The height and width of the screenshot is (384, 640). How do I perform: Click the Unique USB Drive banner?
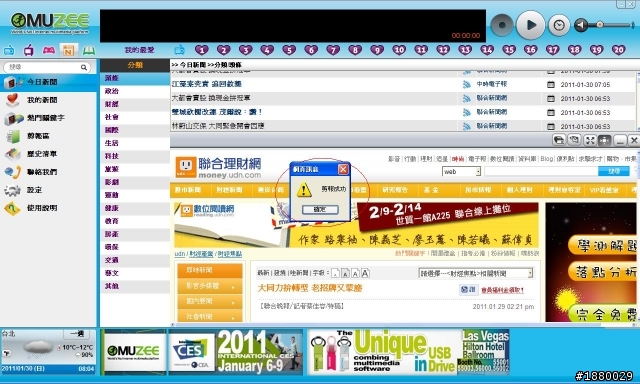(408, 352)
